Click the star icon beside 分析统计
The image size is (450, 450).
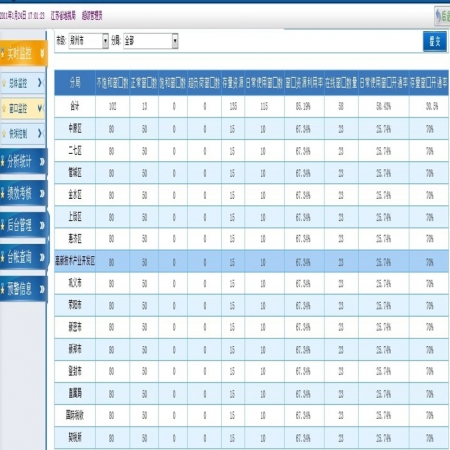3,162
